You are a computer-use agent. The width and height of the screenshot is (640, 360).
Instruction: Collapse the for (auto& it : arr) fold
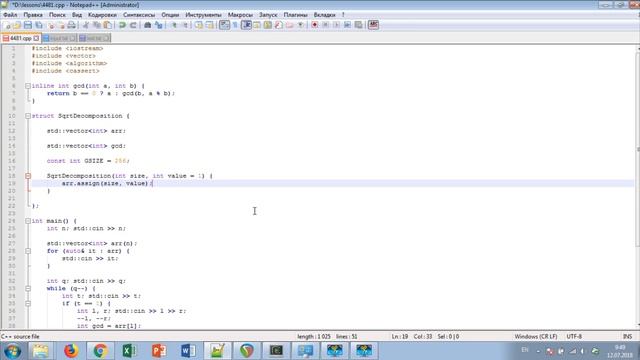pos(28,251)
